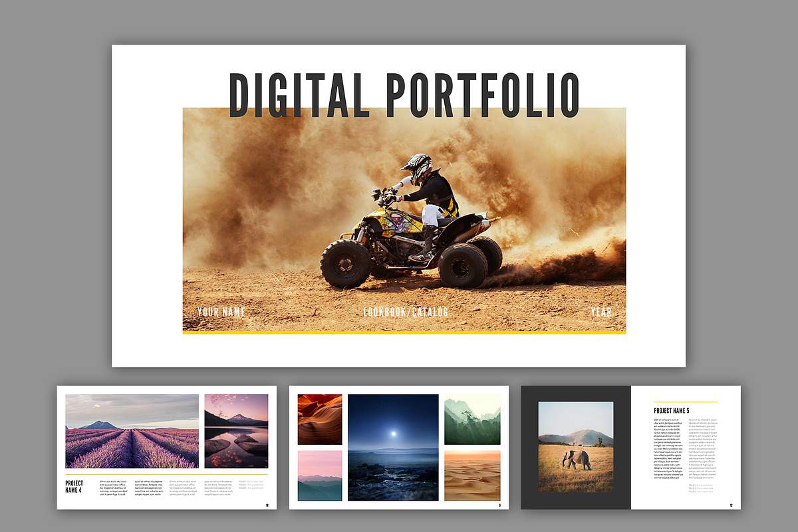The image size is (798, 532).
Task: Select the moonlit night seascape photo
Action: [x=393, y=448]
